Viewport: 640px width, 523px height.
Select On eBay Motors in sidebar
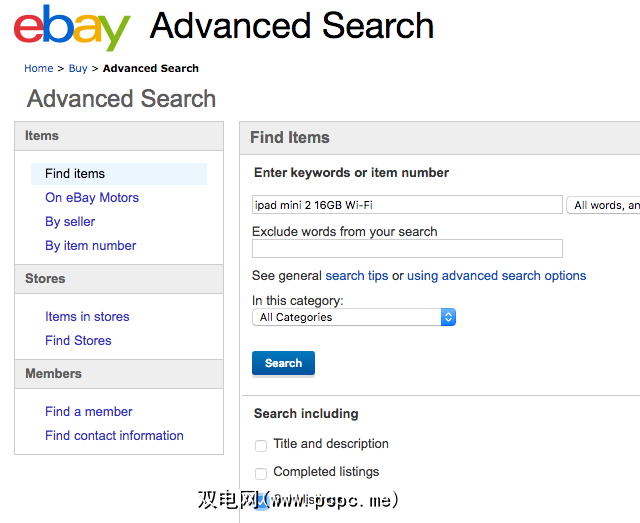[92, 198]
